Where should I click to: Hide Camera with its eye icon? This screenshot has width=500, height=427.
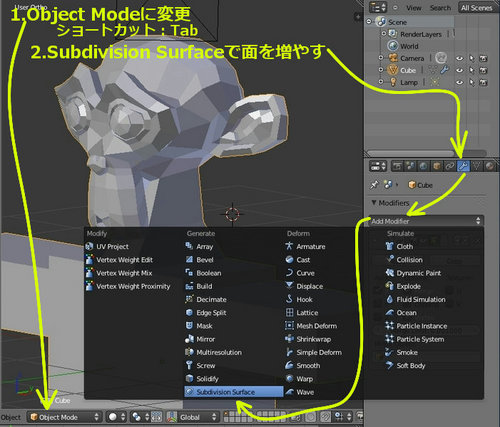[460, 58]
